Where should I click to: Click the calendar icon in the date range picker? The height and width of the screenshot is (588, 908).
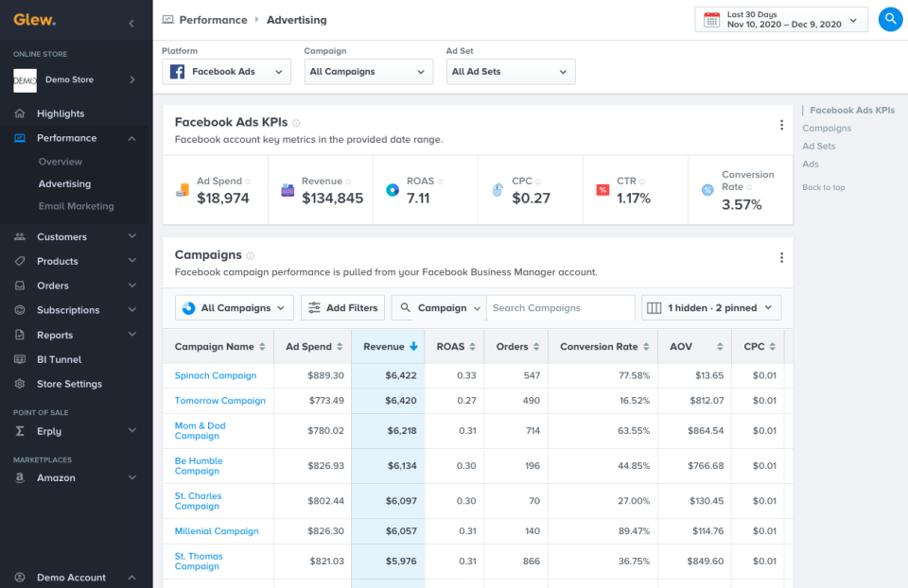[x=712, y=18]
